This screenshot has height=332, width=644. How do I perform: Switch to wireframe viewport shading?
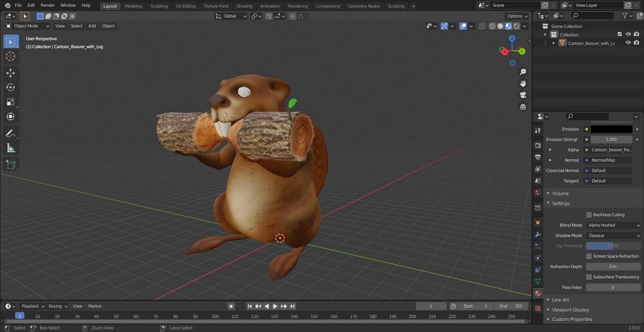pos(492,26)
